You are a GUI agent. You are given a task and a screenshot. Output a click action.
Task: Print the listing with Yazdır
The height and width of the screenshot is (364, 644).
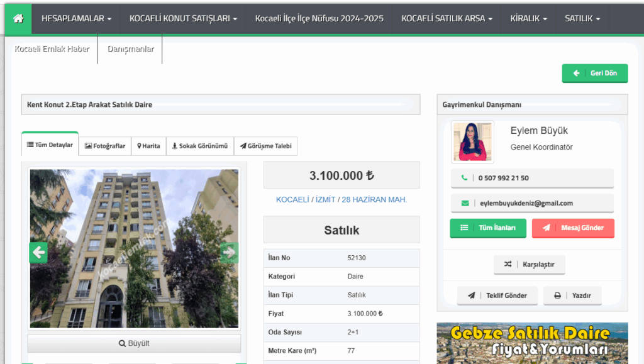[572, 295]
